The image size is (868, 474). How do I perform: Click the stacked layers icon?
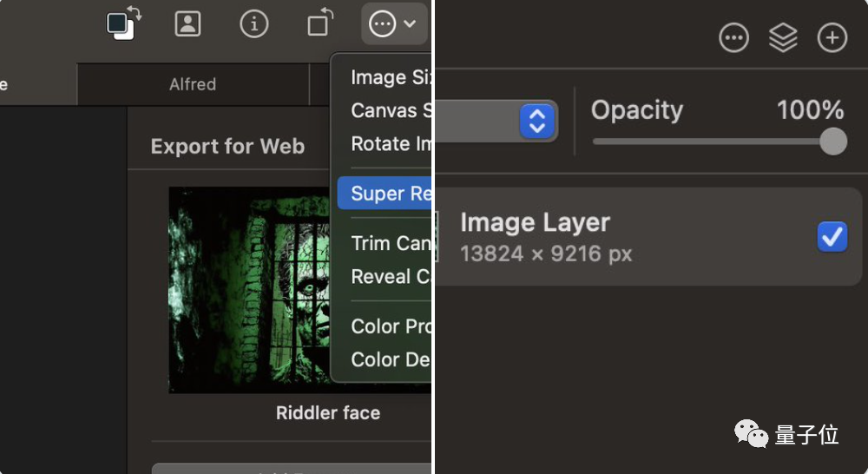(783, 38)
